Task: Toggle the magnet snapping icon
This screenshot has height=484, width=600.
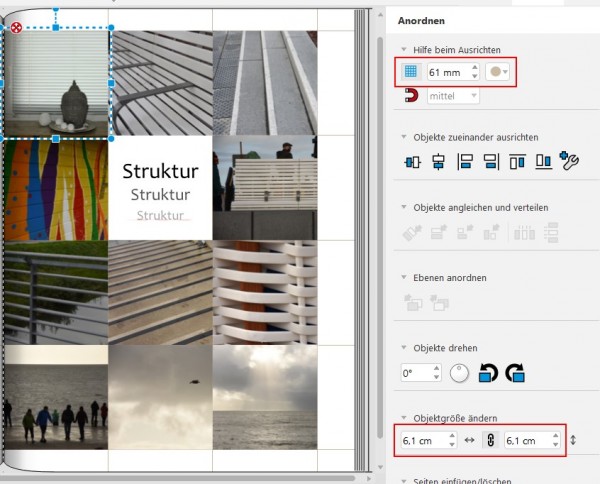Action: pos(410,97)
